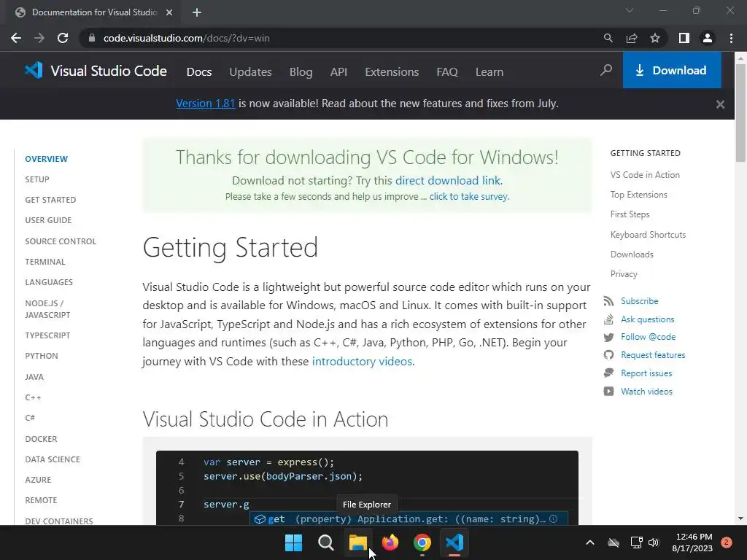Screen dimensions: 747x560
Task: Dismiss the Version 1.81 banner
Action: click(720, 104)
